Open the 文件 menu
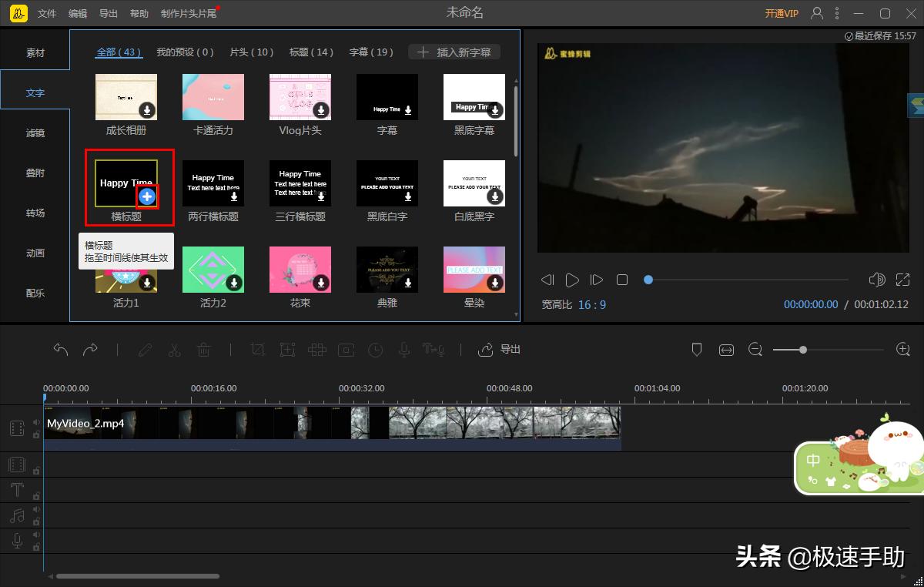This screenshot has height=587, width=924. click(47, 14)
